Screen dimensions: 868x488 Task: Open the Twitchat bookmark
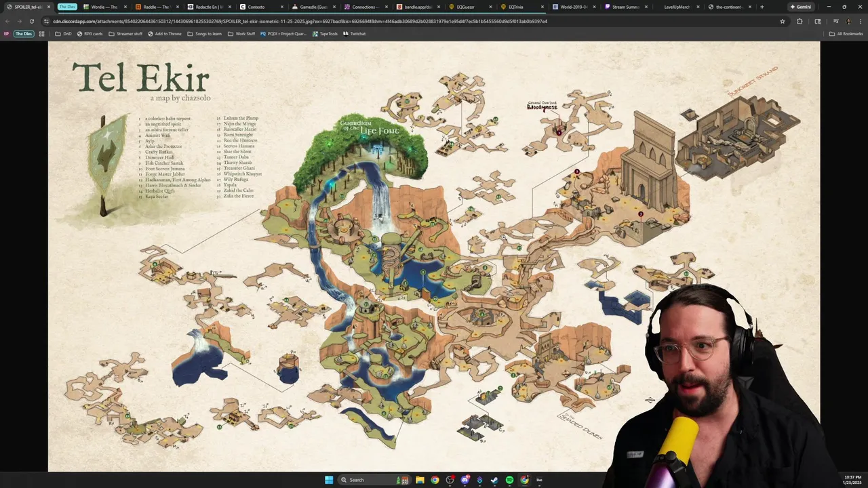[355, 33]
